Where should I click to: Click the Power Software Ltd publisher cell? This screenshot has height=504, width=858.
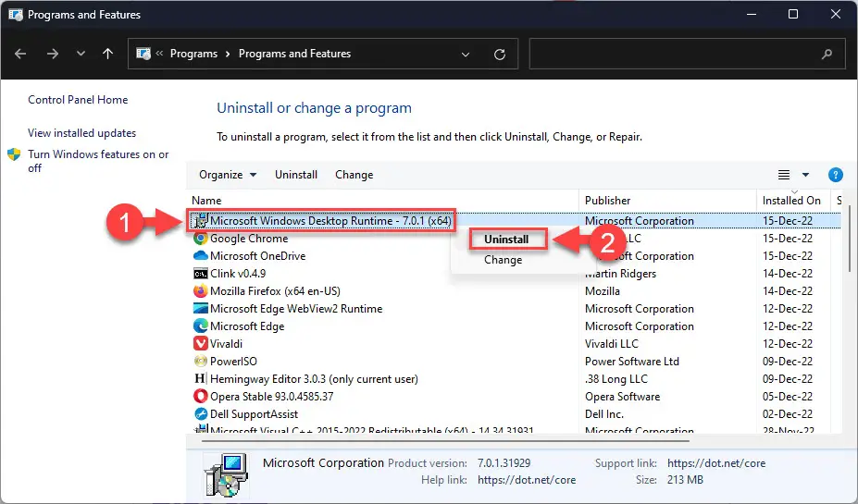pos(632,362)
